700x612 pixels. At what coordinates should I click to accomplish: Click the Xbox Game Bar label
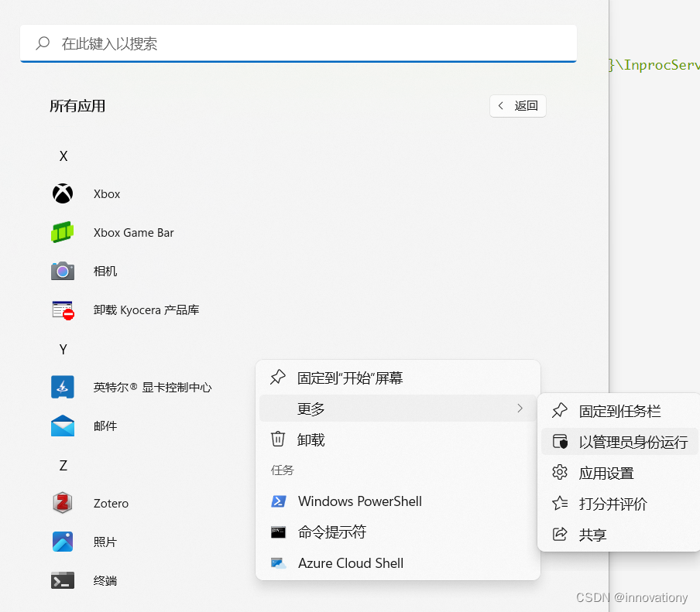[x=133, y=233]
